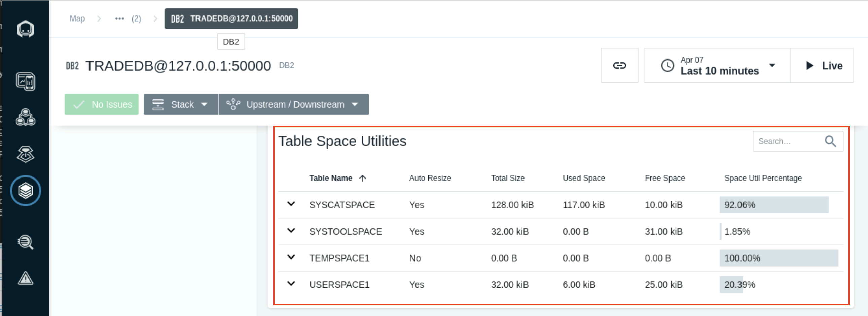Open the infrastructure layers sidebar icon
This screenshot has width=868, height=316.
26,191
